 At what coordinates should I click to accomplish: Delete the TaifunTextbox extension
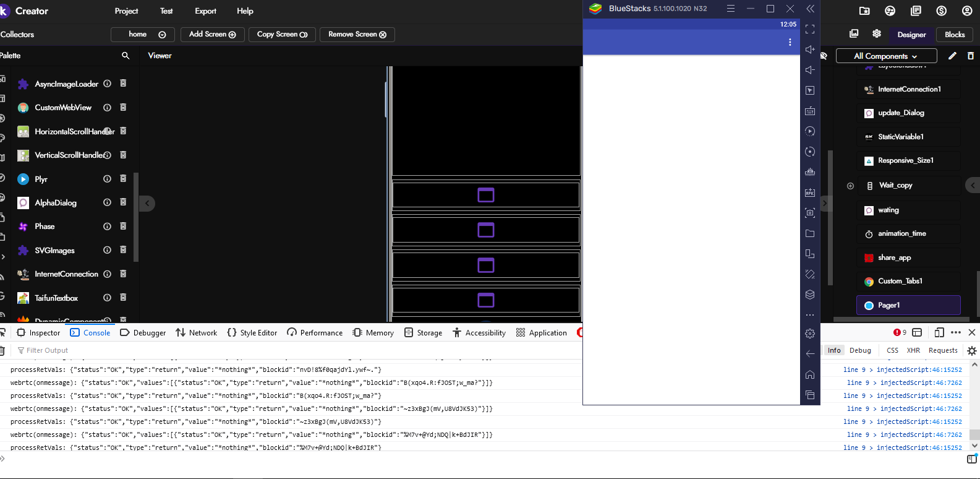[x=123, y=297]
